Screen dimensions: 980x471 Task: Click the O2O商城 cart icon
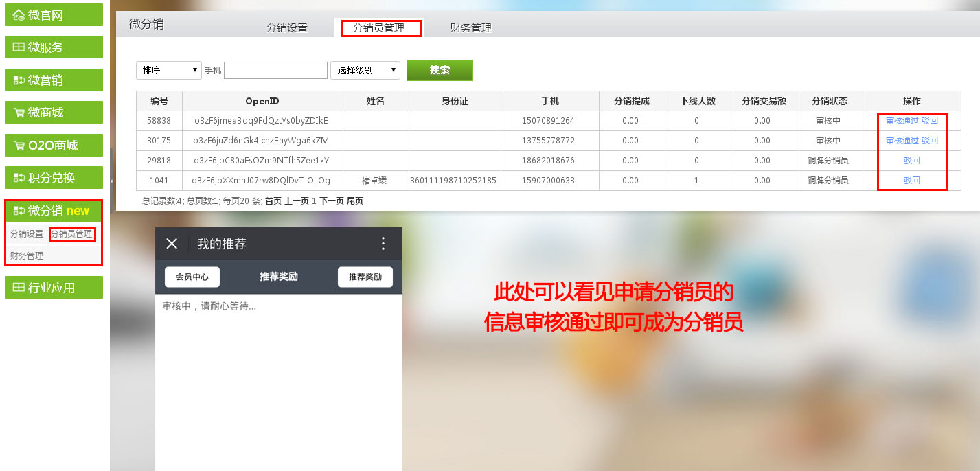point(19,146)
